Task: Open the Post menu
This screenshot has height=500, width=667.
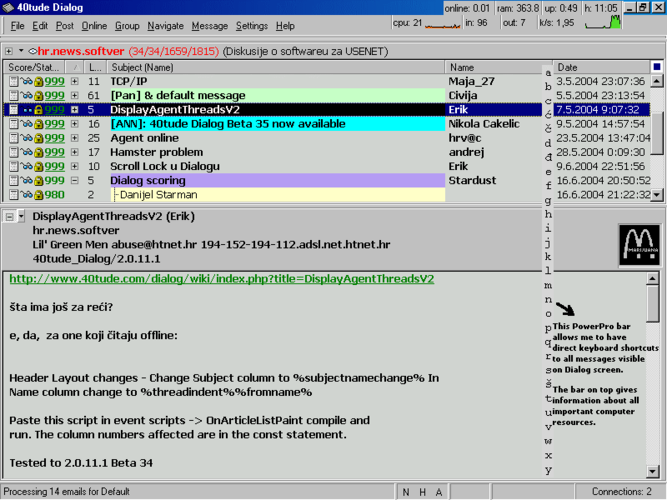Action: (65, 26)
